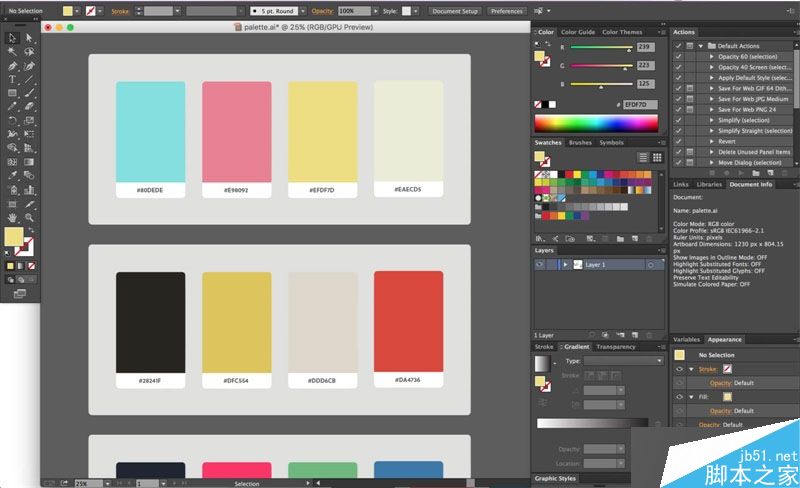This screenshot has width=800, height=488.
Task: Select the Selection tool in the toolbox
Action: click(12, 38)
